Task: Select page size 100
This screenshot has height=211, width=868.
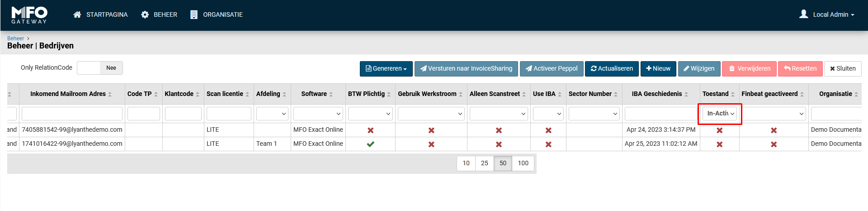Action: click(523, 163)
